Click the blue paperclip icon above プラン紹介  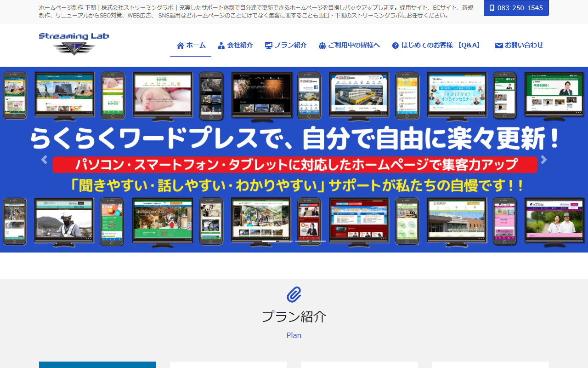(x=294, y=294)
